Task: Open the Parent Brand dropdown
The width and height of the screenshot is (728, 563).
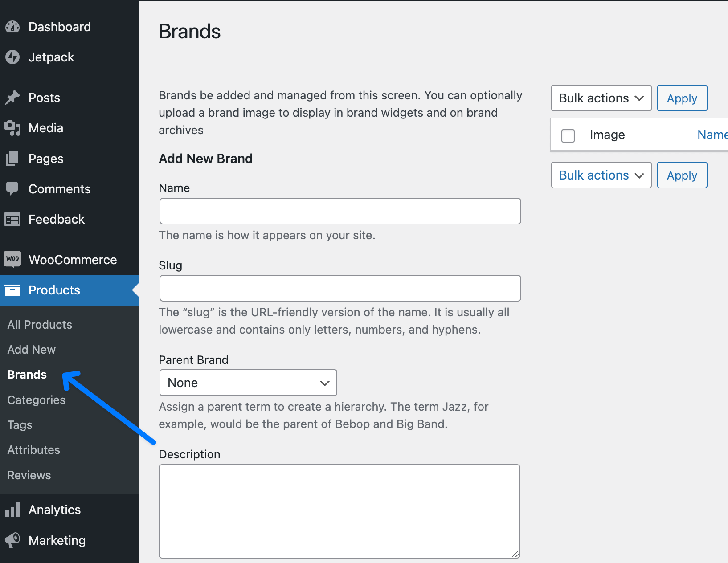Action: [x=248, y=383]
